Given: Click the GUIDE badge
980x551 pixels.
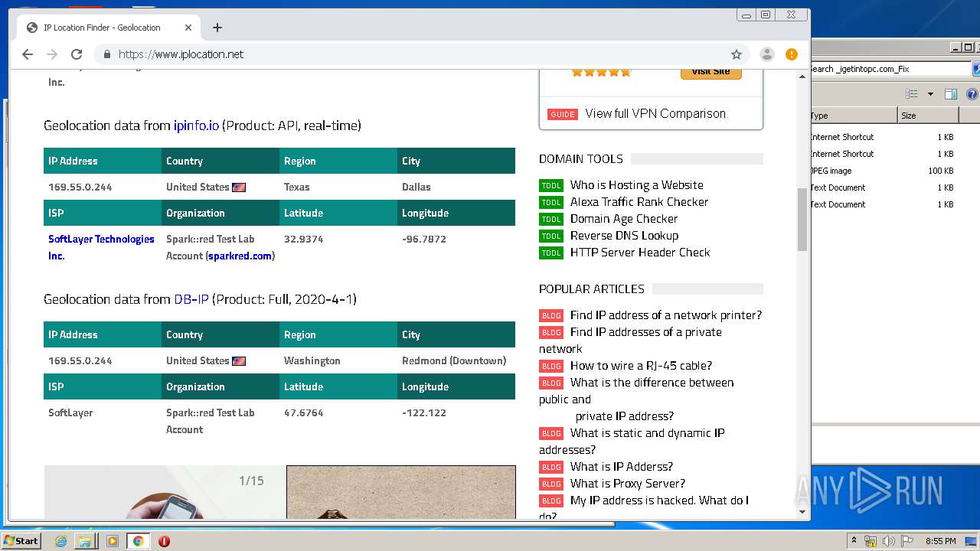Looking at the screenshot, I should (562, 114).
